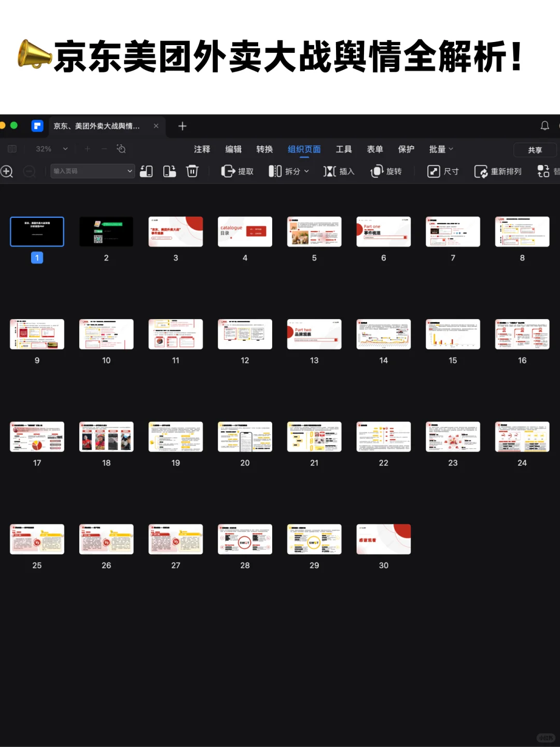The width and height of the screenshot is (560, 747).
Task: Select page 6 Part one thumbnail
Action: click(x=384, y=231)
